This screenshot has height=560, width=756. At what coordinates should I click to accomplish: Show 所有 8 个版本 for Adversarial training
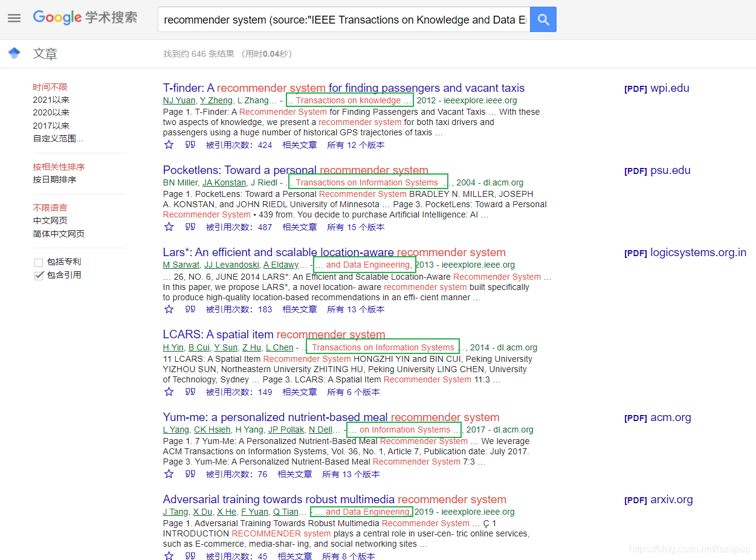(348, 556)
